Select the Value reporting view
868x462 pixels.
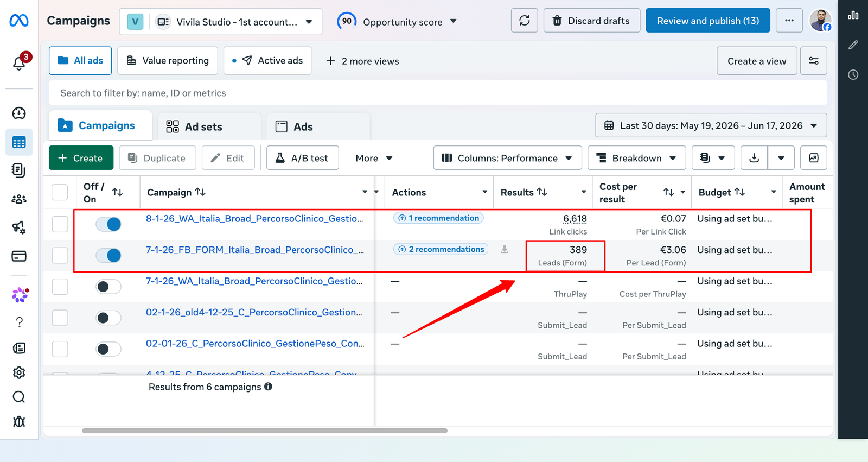point(168,61)
